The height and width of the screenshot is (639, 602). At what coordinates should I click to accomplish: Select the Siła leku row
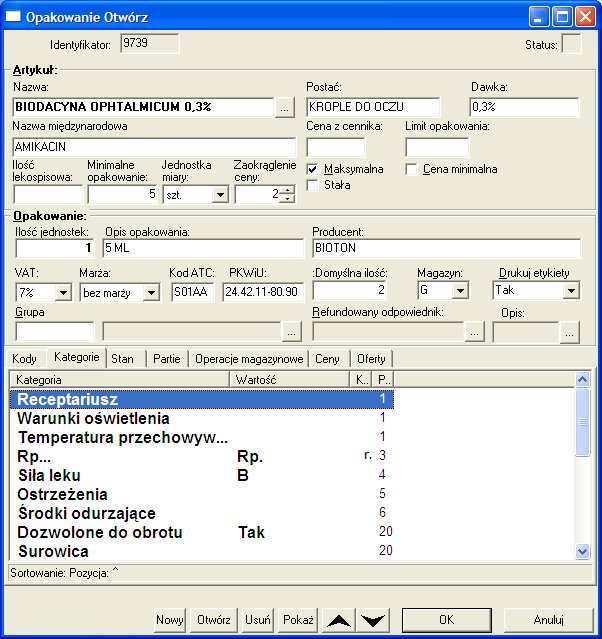tap(202, 475)
